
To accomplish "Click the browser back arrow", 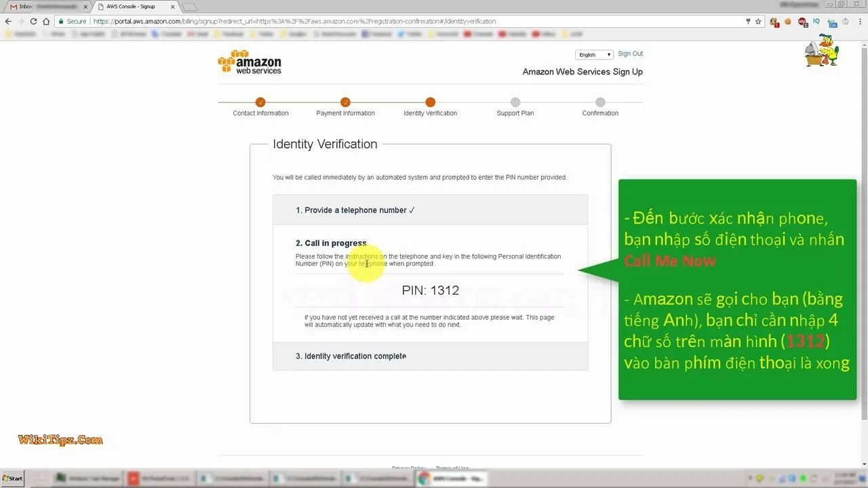I will pos(8,21).
